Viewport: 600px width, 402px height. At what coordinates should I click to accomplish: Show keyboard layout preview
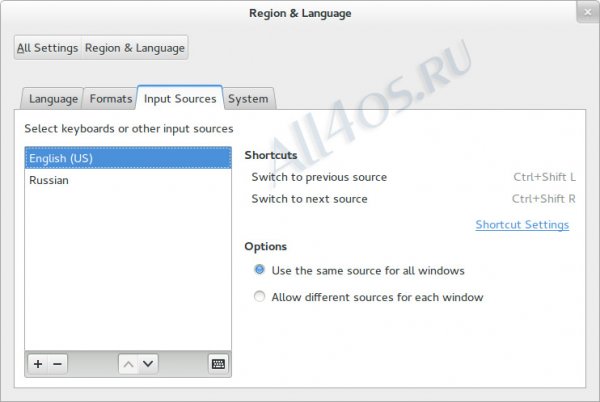pyautogui.click(x=218, y=364)
